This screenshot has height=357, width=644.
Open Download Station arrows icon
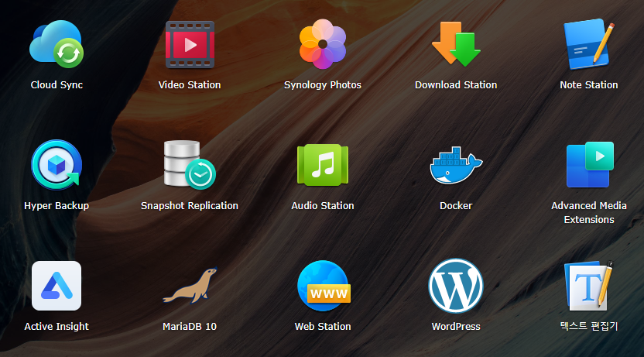coord(456,44)
